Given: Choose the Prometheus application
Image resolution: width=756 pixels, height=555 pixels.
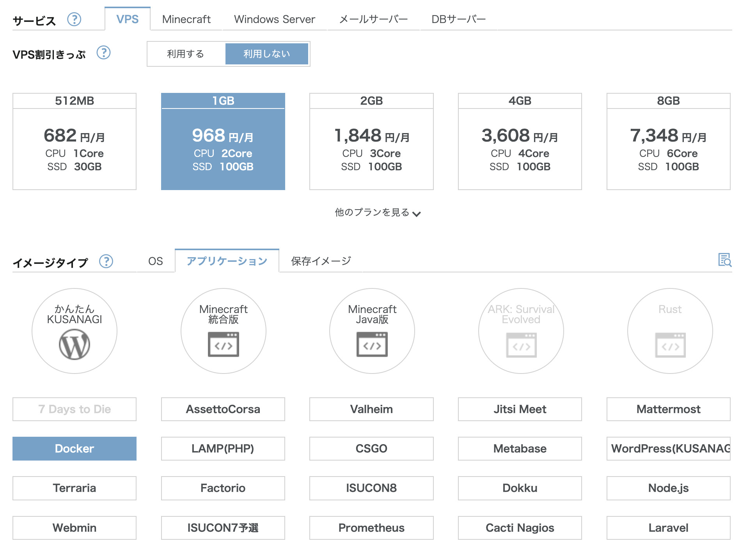Looking at the screenshot, I should [x=371, y=528].
